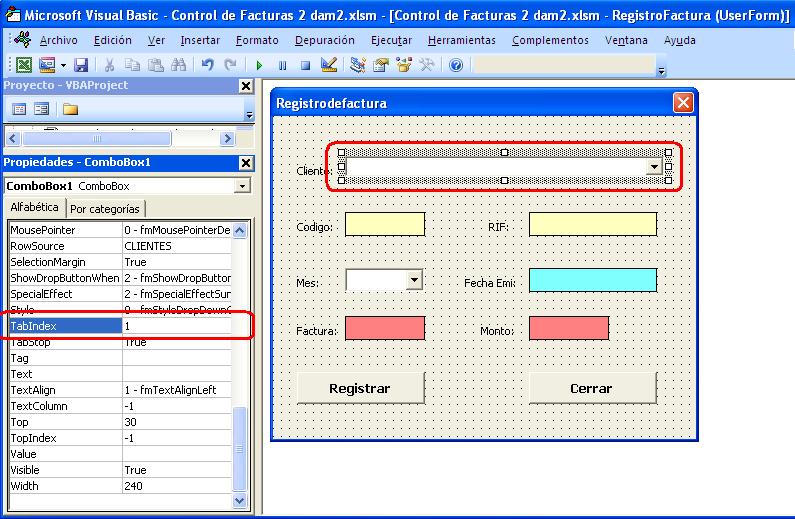The height and width of the screenshot is (519, 795).
Task: Click the Undo arrow icon
Action: coord(207,65)
